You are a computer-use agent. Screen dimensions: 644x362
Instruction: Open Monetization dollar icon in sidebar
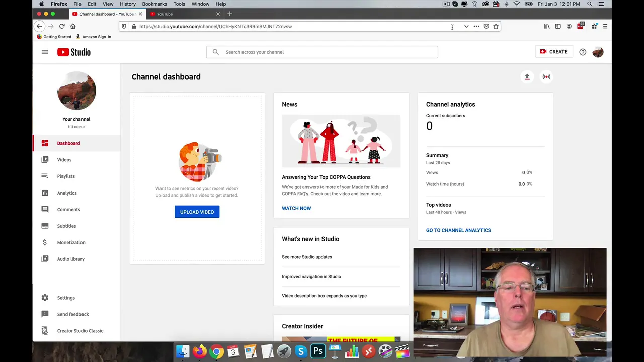click(x=45, y=242)
